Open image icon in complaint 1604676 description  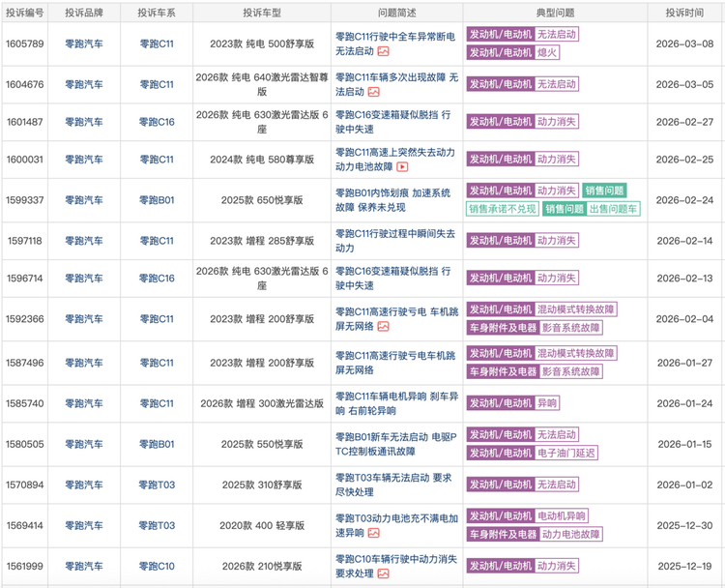[x=372, y=92]
